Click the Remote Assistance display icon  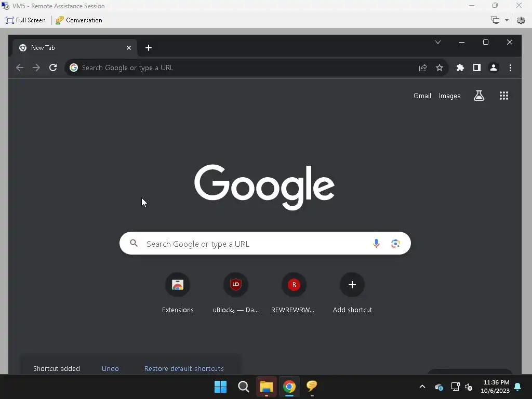[495, 20]
